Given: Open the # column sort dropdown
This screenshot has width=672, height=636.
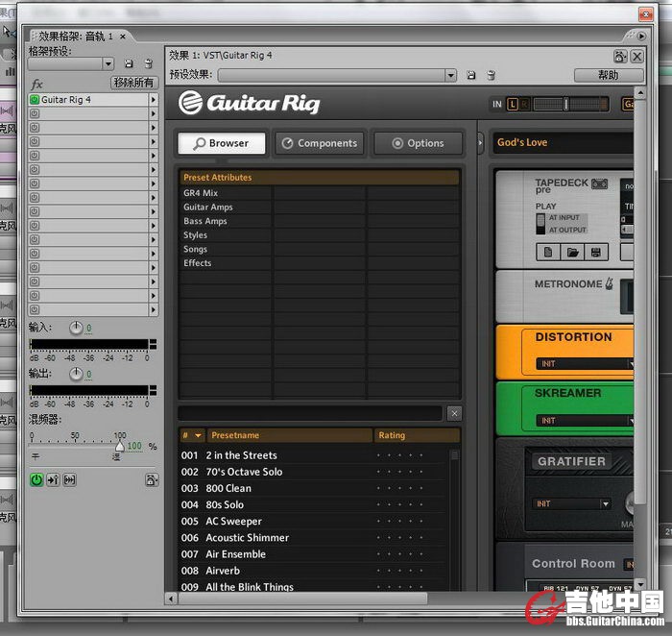Looking at the screenshot, I should pyautogui.click(x=198, y=435).
